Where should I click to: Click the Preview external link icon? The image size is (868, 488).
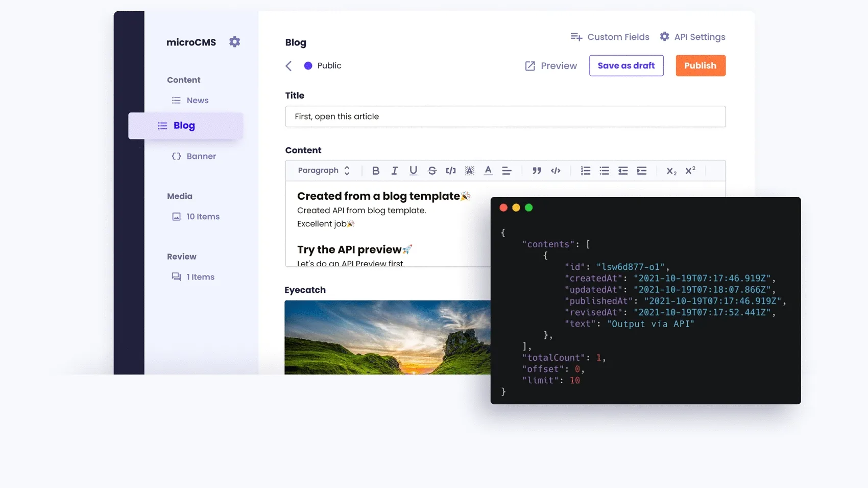530,66
